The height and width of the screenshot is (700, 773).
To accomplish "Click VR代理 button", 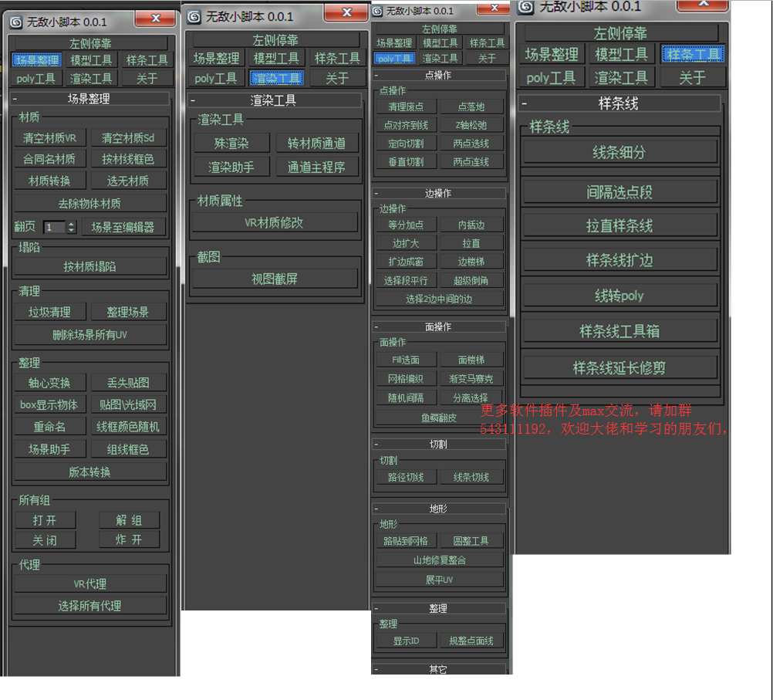I will click(89, 584).
